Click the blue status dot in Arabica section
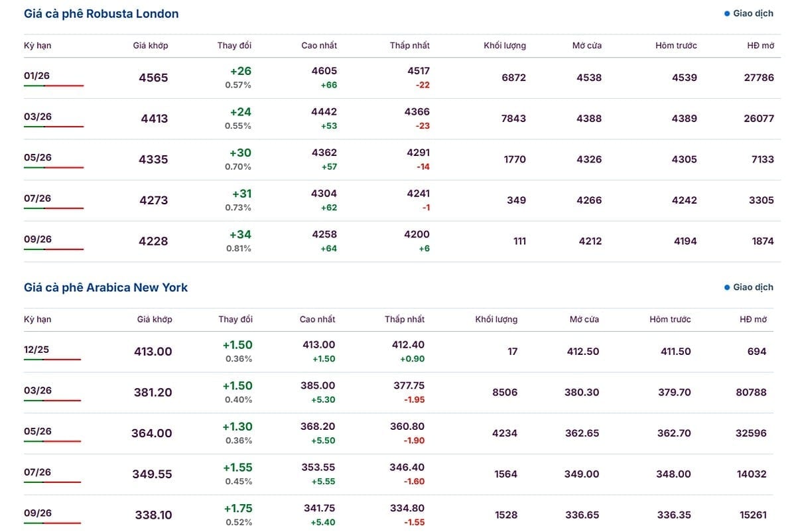This screenshot has width=796, height=532. tap(727, 287)
